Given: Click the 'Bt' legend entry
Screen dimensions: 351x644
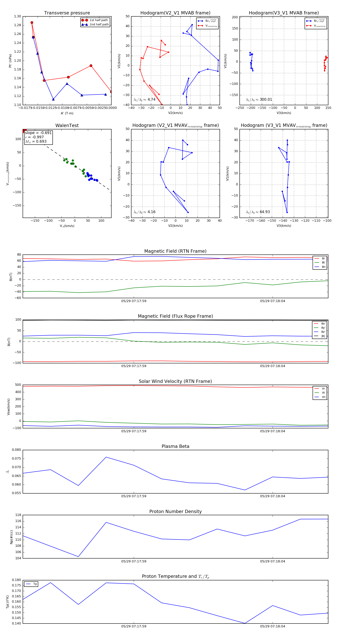Looking at the screenshot, I should coord(320,262).
